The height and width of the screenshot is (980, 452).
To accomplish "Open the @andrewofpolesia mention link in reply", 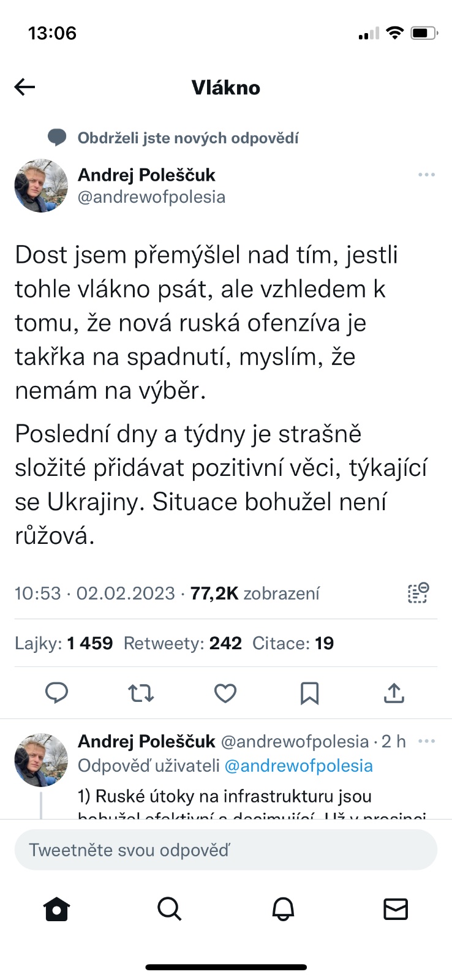I will coord(298,766).
